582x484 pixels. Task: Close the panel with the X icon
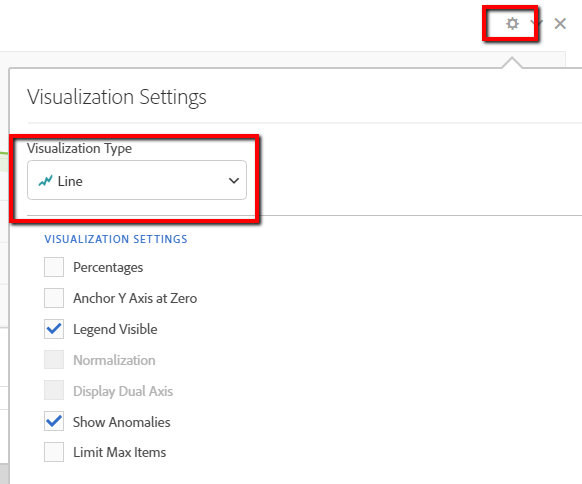click(560, 24)
